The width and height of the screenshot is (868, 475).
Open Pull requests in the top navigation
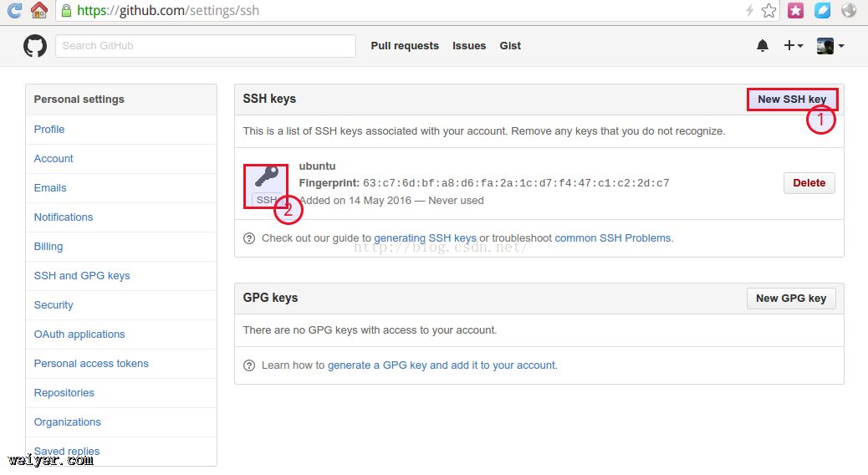point(405,46)
